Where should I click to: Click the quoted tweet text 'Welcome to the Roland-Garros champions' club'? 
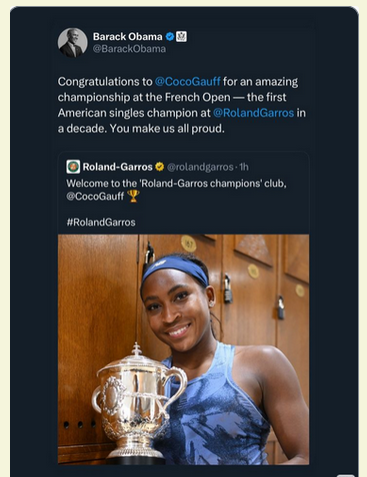(x=176, y=184)
